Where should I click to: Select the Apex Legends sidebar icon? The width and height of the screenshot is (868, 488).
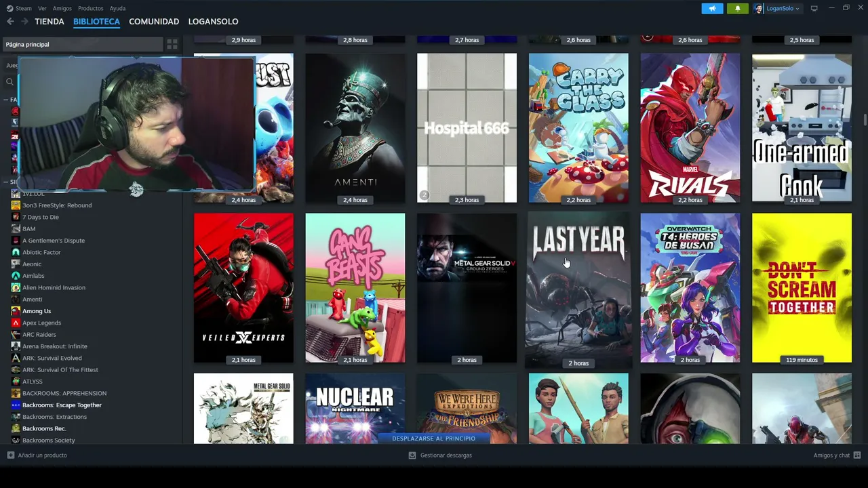[x=16, y=323]
